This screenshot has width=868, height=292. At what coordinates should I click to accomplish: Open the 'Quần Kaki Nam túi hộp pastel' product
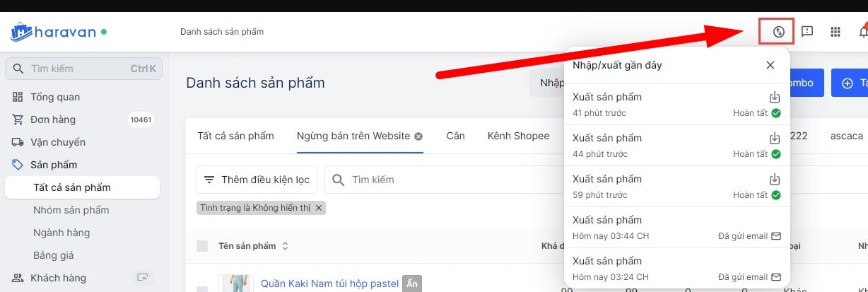click(x=329, y=284)
